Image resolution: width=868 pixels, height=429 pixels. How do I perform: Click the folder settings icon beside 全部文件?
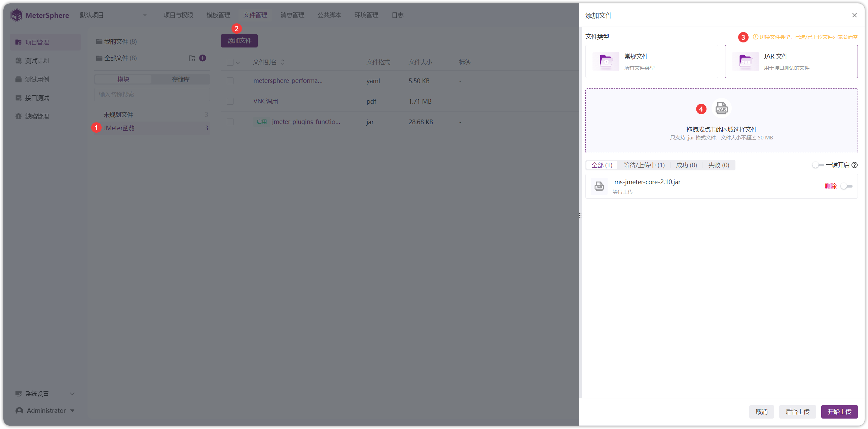[x=192, y=58]
